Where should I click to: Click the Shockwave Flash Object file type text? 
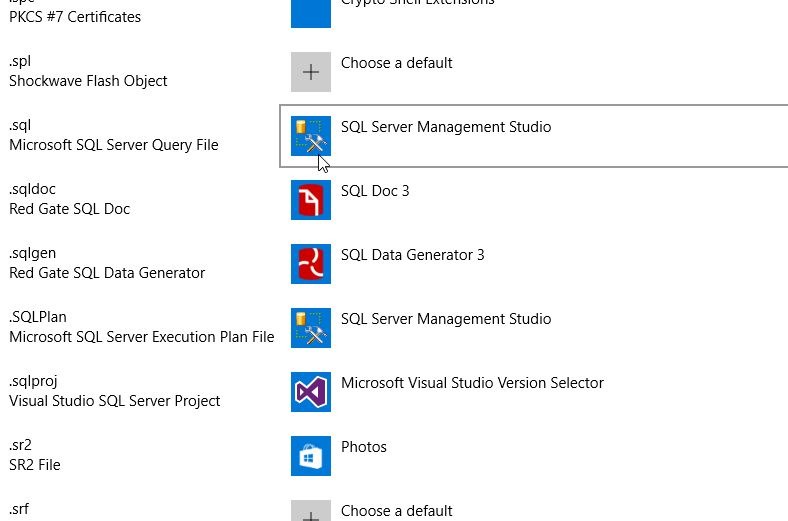(x=88, y=81)
